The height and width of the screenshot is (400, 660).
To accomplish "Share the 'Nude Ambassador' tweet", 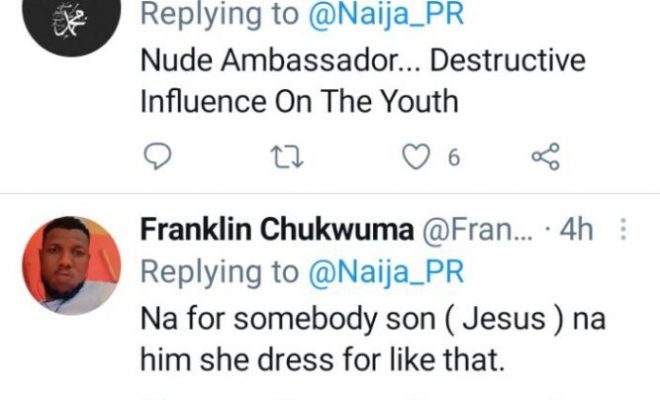I will coord(544,157).
